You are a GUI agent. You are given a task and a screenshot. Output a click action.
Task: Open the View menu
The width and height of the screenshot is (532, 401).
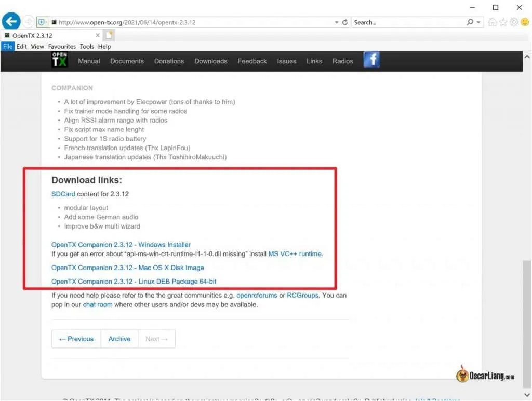(x=37, y=46)
